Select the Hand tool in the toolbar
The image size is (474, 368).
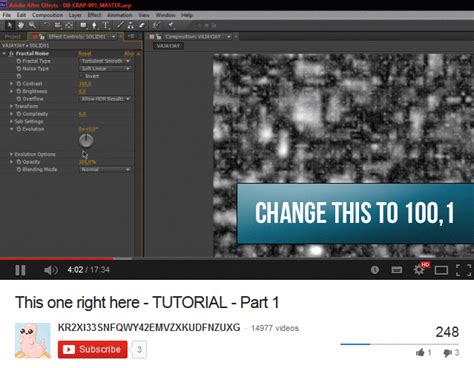tap(21, 25)
